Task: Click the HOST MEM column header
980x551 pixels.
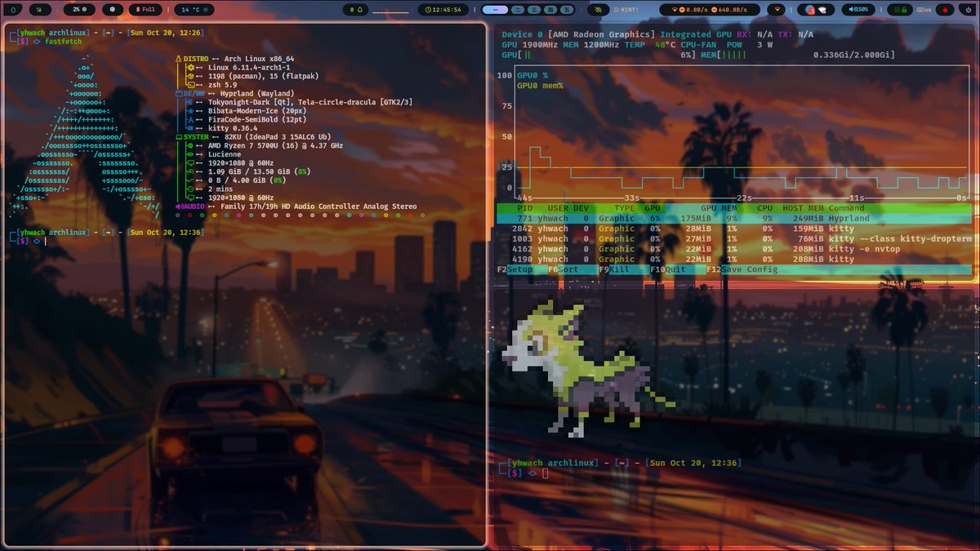Action: click(803, 208)
